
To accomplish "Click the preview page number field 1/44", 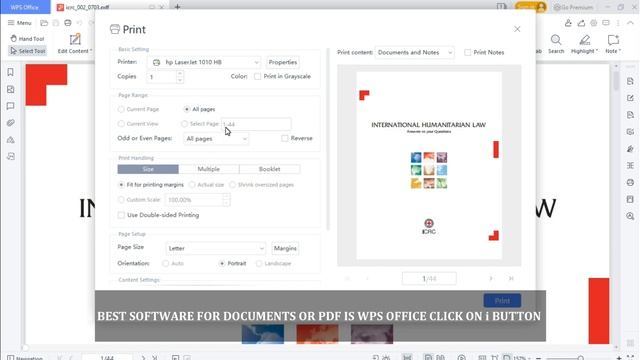I will click(x=429, y=278).
